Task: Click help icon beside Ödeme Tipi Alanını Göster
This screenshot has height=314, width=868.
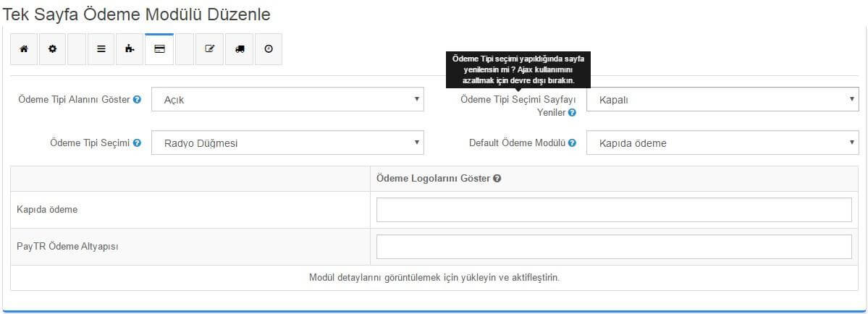Action: pyautogui.click(x=138, y=100)
